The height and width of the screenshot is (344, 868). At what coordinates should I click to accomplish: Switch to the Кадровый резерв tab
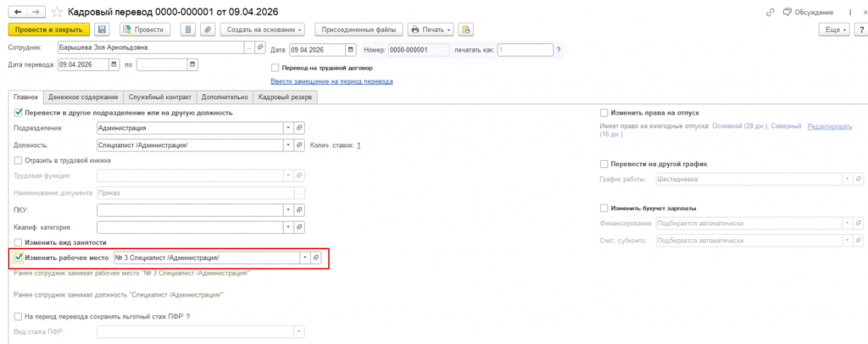[x=285, y=97]
